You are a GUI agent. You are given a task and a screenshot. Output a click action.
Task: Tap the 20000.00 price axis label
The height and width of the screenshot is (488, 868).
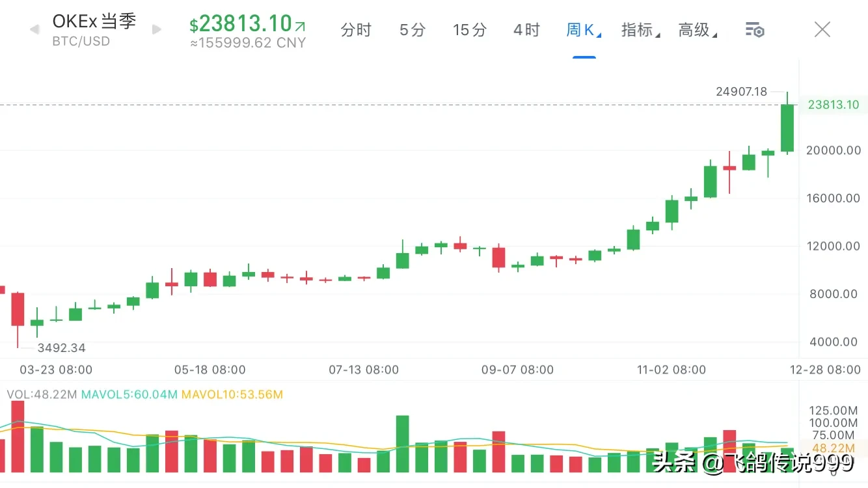[835, 150]
